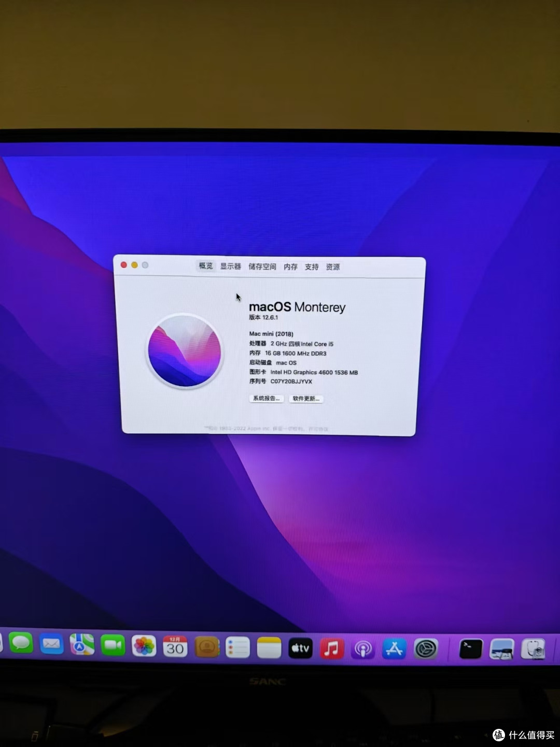Click Intel HD Graphics 4600 1536 MB
Image resolution: width=560 pixels, height=747 pixels.
point(314,372)
